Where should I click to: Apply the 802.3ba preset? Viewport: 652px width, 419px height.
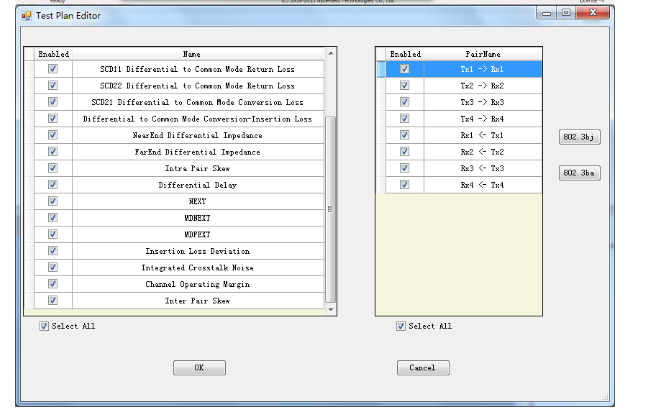tap(579, 173)
